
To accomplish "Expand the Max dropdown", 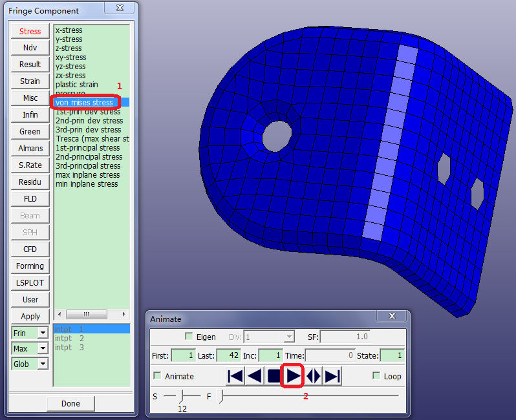I will (43, 348).
